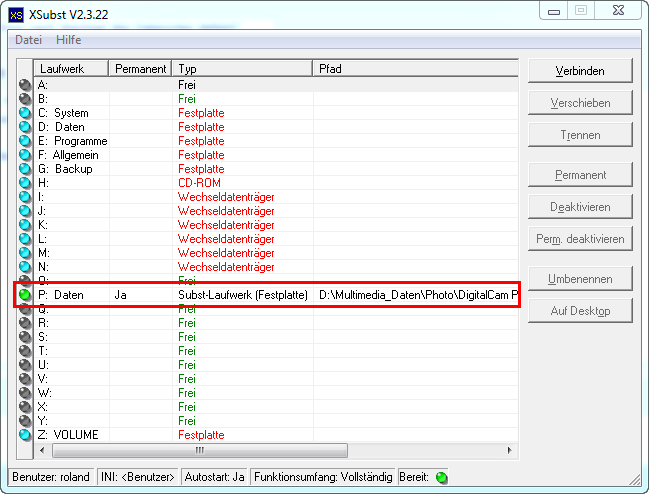Click the drive icon for G: Backup
Viewport: 649px width, 494px height.
point(25,170)
